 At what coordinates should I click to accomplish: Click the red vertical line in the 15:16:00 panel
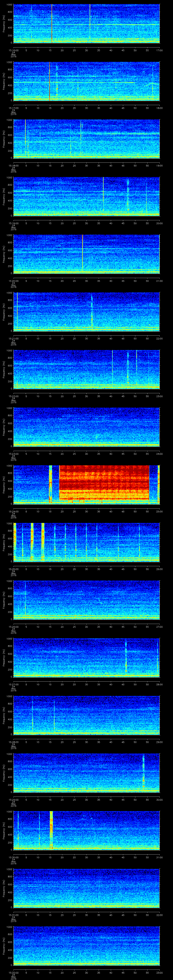coord(52,24)
